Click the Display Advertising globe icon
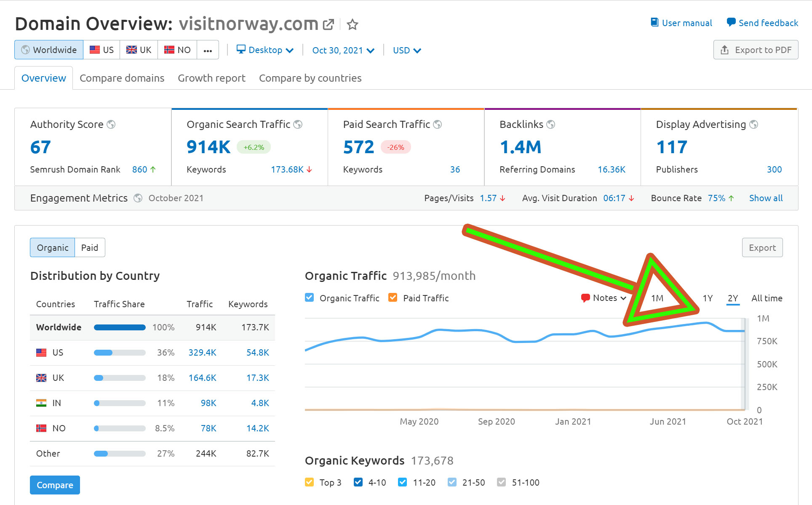This screenshot has width=812, height=505. point(753,124)
